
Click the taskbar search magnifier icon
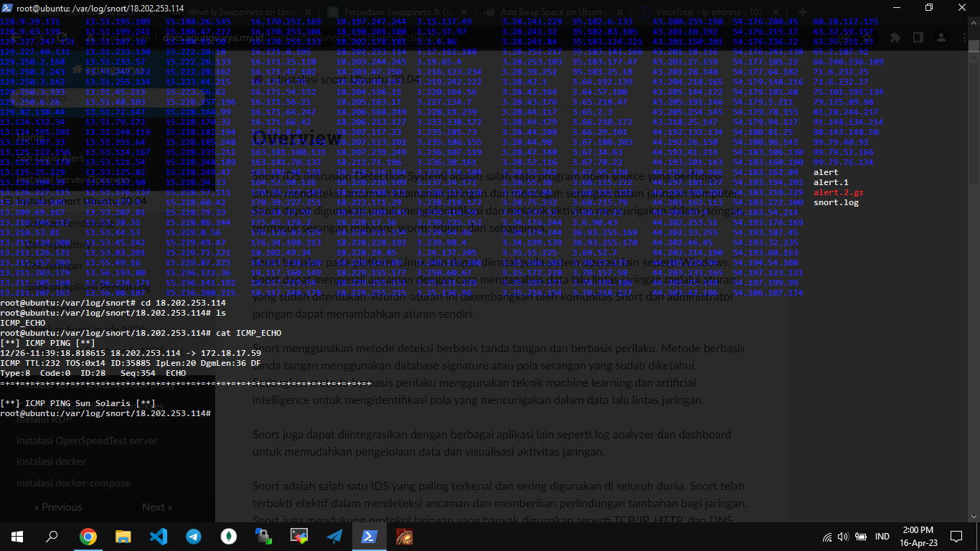[52, 536]
